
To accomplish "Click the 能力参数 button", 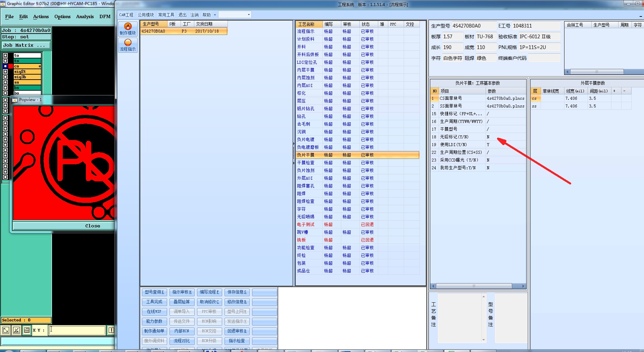I will click(x=154, y=321).
